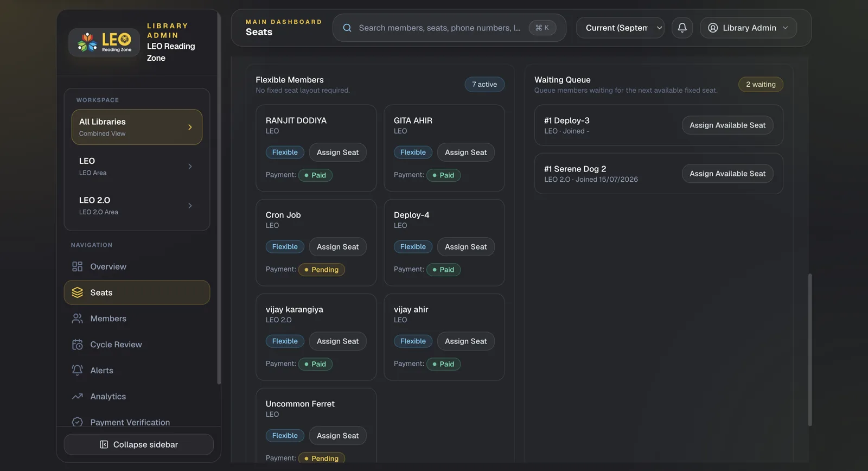Click the Paid status on RANJIT DODIYA
Viewport: 868px width, 471px height.
(x=315, y=175)
